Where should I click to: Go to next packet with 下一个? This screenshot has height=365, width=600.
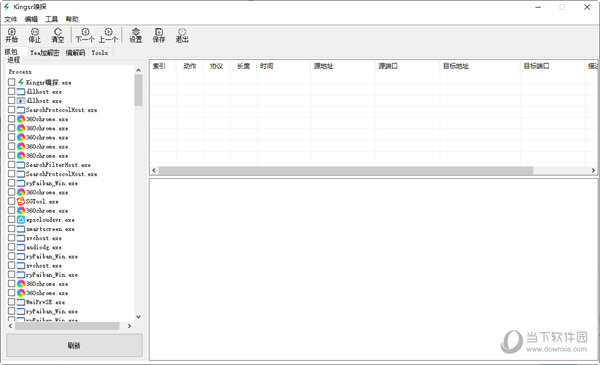(85, 35)
